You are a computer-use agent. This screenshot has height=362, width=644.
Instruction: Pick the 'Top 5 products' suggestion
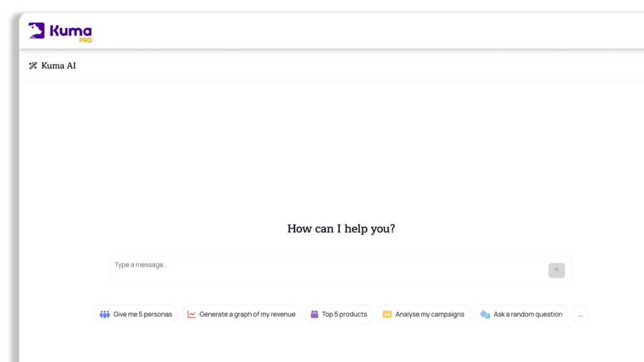pos(339,314)
